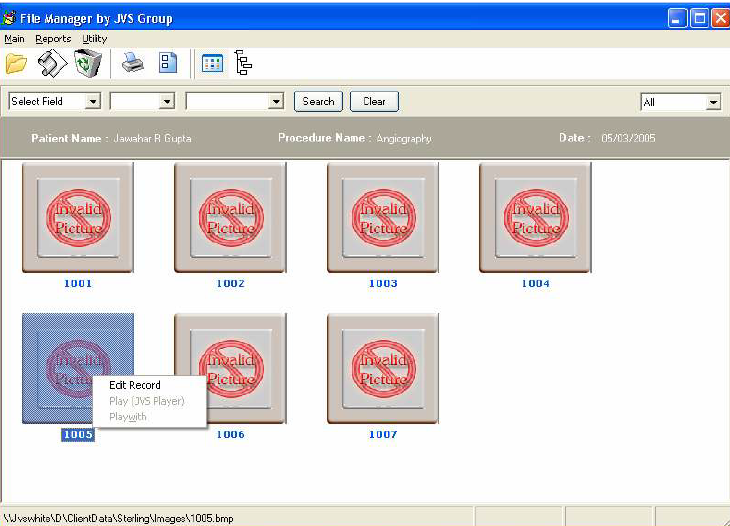Viewport: 730px width, 526px height.
Task: Select the thumbnail labeled 1006
Action: (230, 368)
